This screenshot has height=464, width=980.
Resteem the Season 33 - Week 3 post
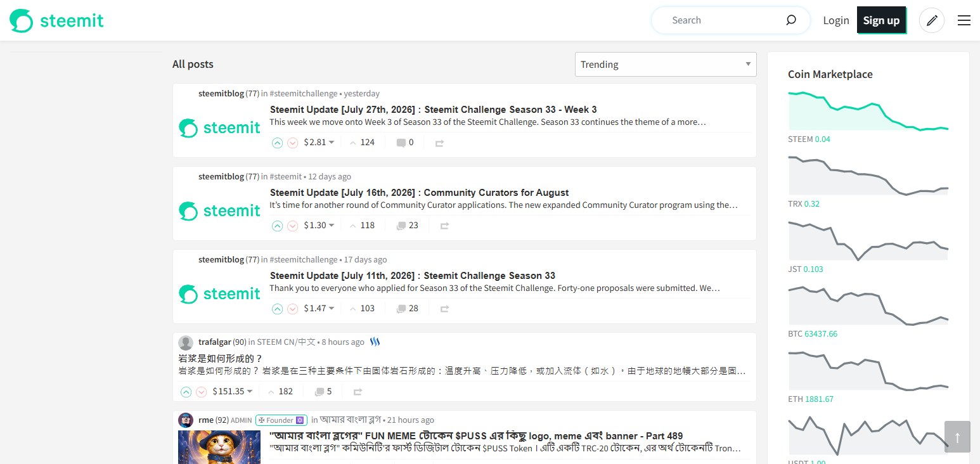439,143
